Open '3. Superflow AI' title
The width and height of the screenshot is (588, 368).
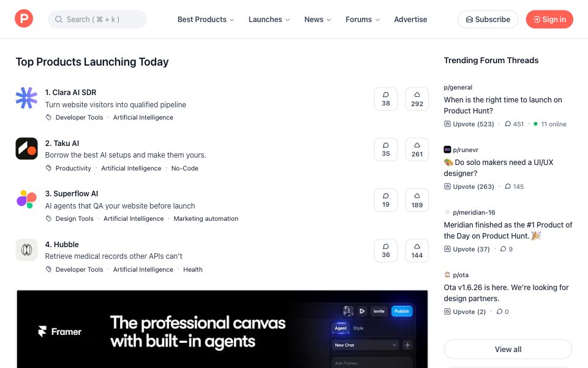click(71, 193)
